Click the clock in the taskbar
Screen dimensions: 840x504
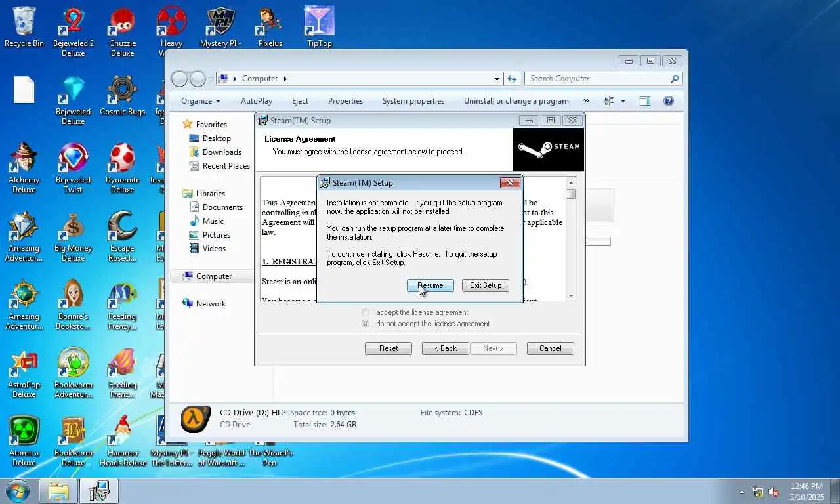point(807,492)
